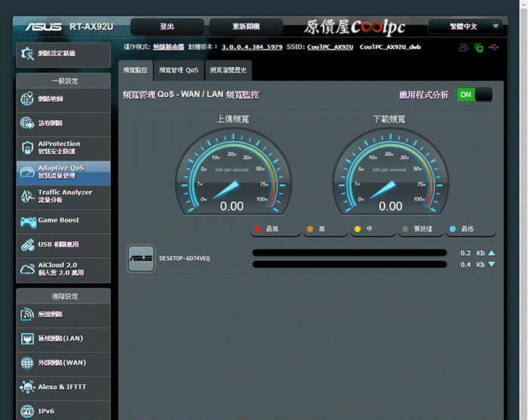Open the Network Map globe icon
Viewport: 528px width, 420px height.
[27, 99]
